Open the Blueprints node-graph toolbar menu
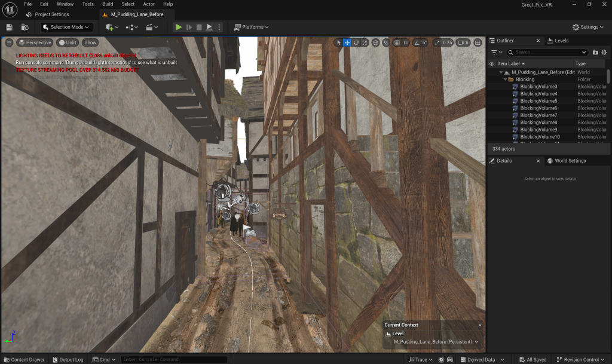The height and width of the screenshot is (364, 612). 132,27
